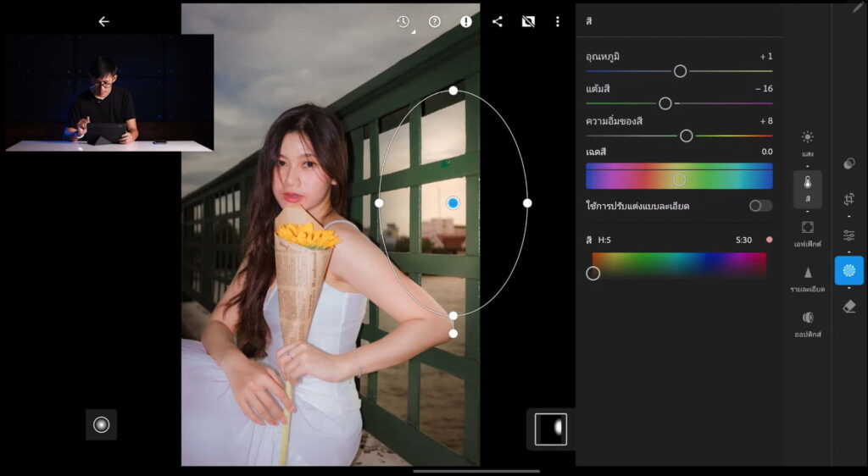Tap the exclamation alert icon
The width and height of the screenshot is (868, 476).
(x=466, y=22)
